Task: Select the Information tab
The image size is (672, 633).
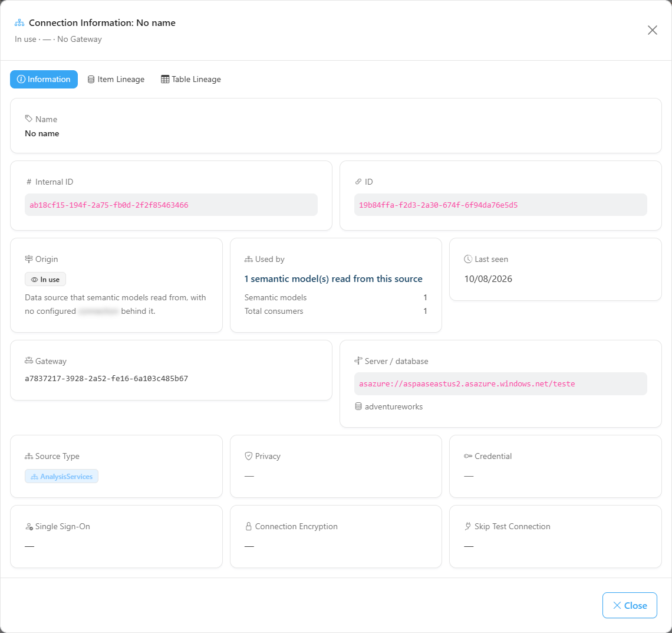Action: [44, 79]
